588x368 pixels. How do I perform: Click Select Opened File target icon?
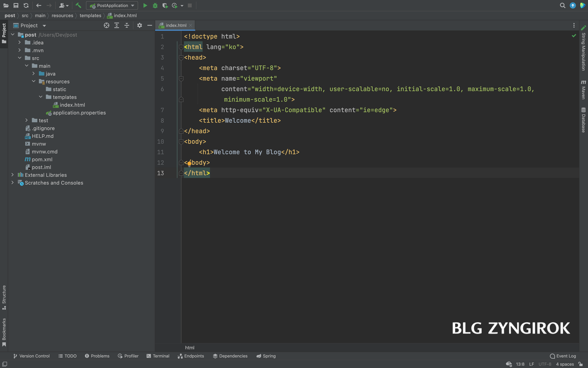pos(106,26)
